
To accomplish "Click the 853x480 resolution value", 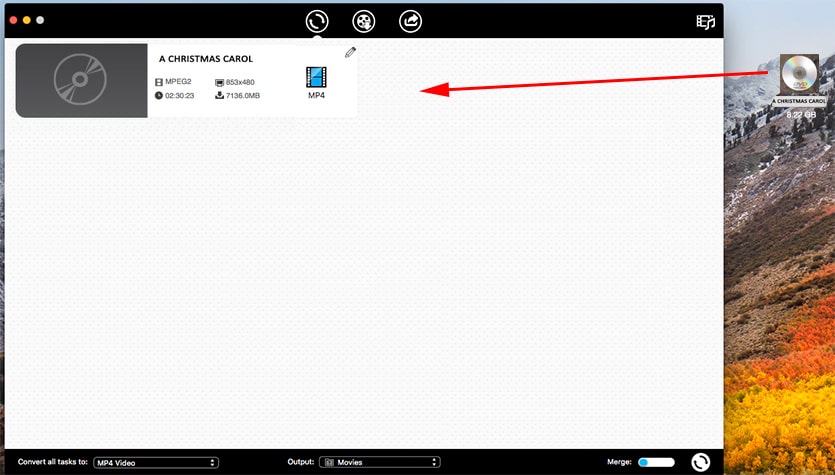I will pos(240,82).
